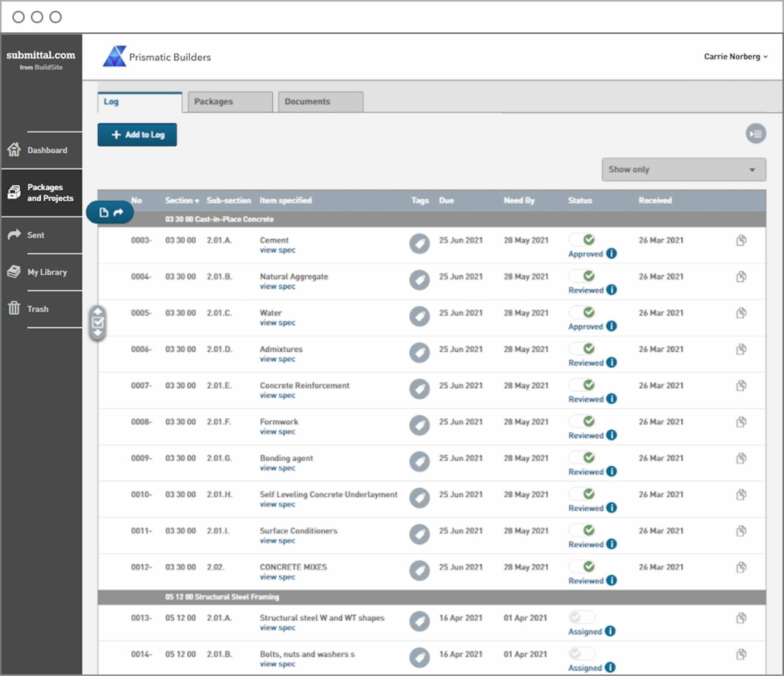Click the Self Leveling Concrete Underlayment item
Screen dimensions: 784x676
pos(328,495)
